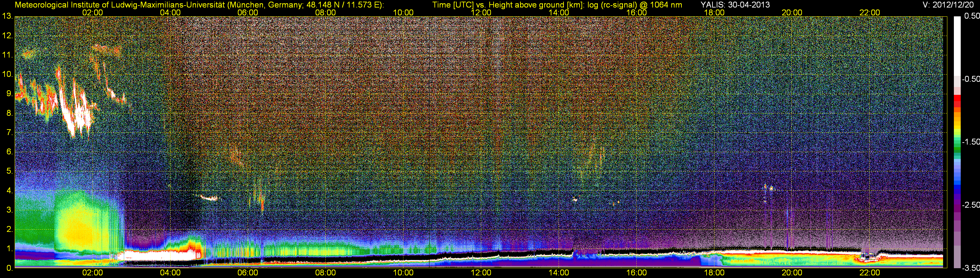The height and width of the screenshot is (278, 980).
Task: Click the -3.50 colorbar scale value
Action: [x=971, y=268]
